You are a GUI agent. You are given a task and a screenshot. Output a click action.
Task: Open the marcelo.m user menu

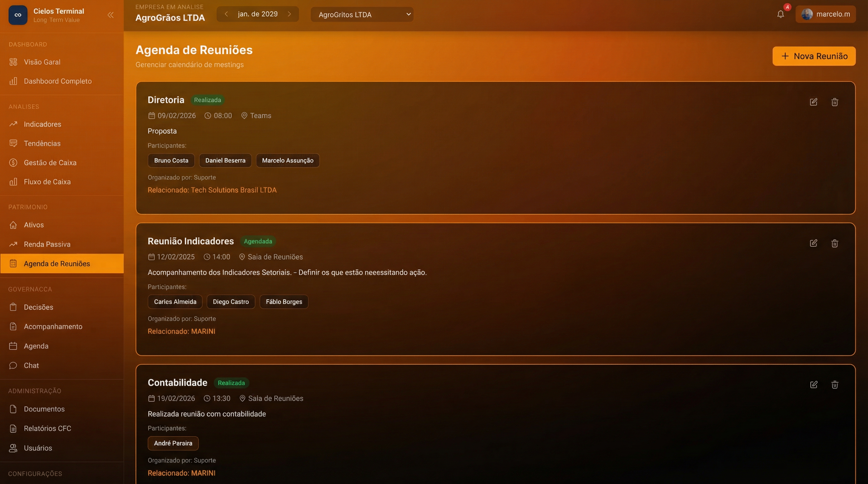click(825, 14)
